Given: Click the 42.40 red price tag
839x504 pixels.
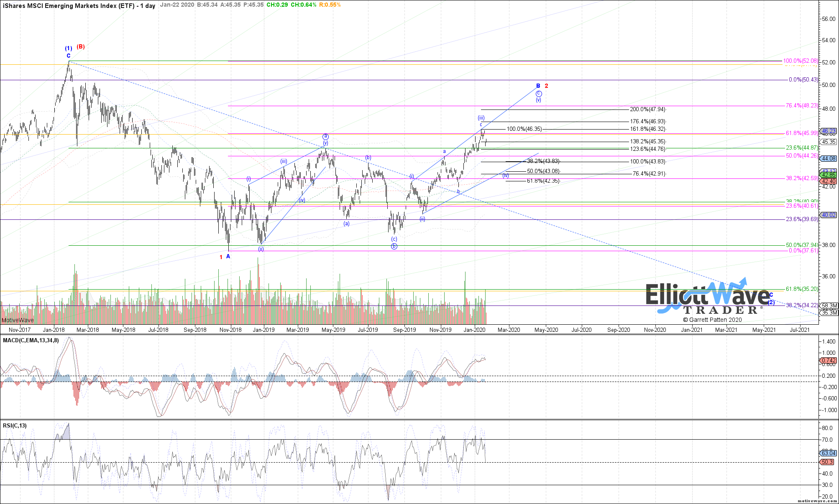Looking at the screenshot, I should [828, 181].
